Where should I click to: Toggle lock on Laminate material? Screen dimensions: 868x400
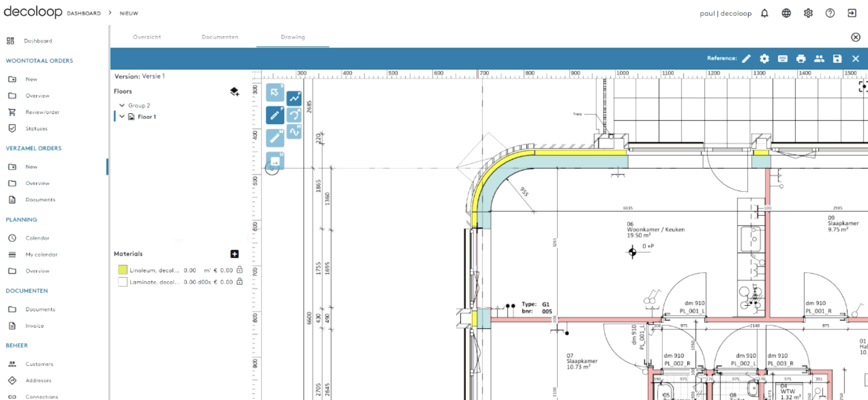(x=240, y=282)
